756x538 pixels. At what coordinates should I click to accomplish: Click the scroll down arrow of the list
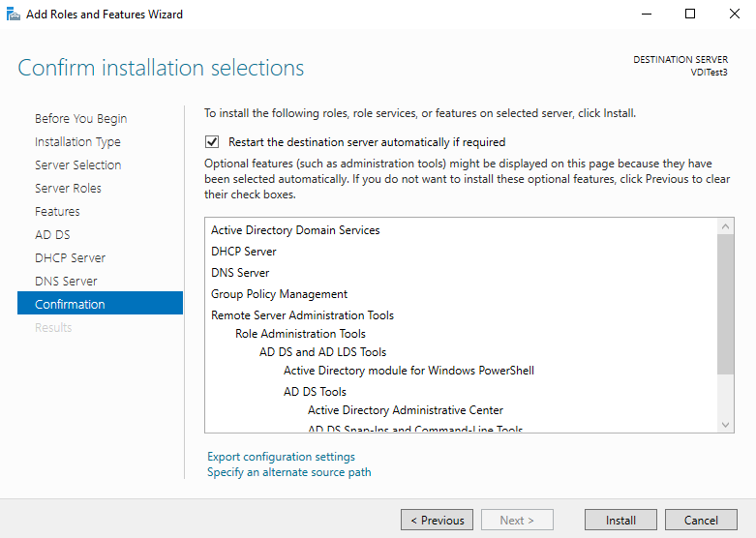(726, 424)
